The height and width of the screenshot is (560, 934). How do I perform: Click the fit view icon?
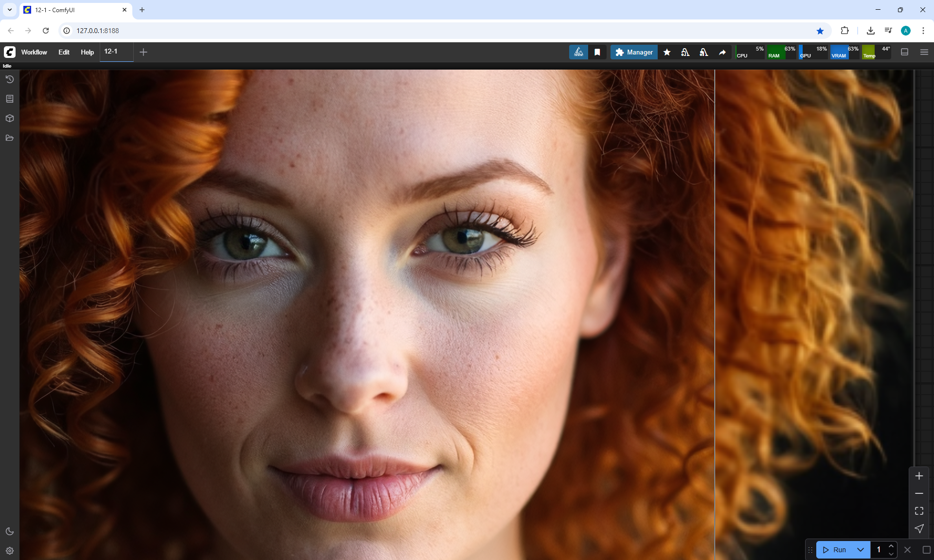coord(919,511)
